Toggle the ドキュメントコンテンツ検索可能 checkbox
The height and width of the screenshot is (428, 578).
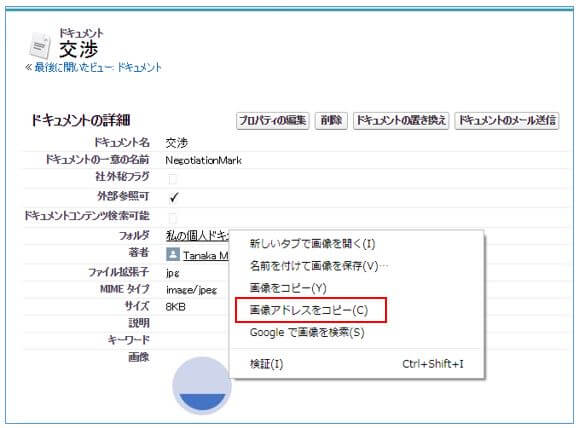[173, 217]
